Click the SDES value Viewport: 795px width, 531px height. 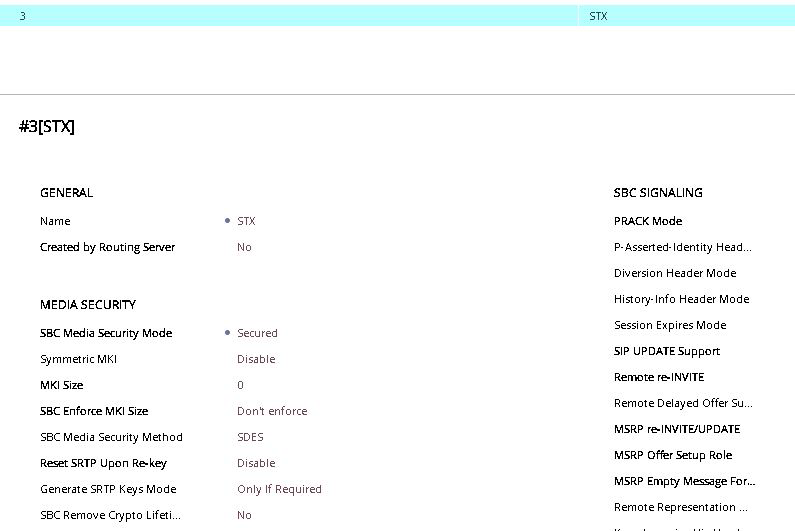point(250,437)
